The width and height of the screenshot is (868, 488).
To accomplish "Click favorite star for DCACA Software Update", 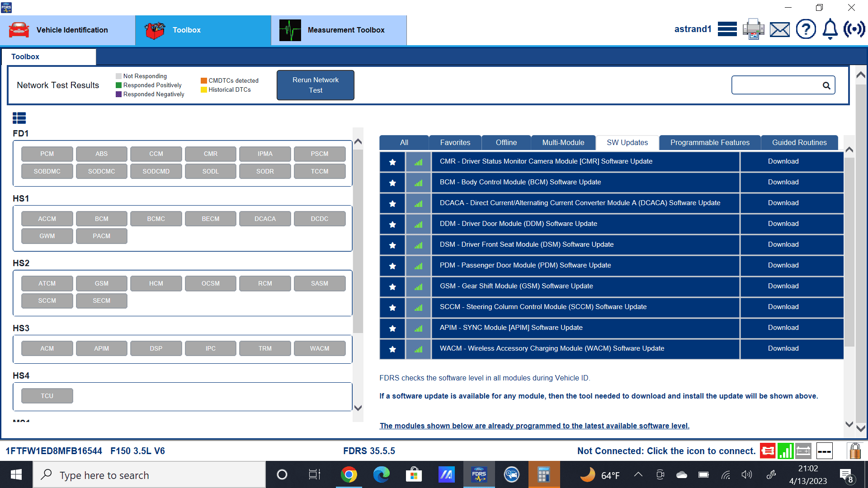I will point(392,203).
